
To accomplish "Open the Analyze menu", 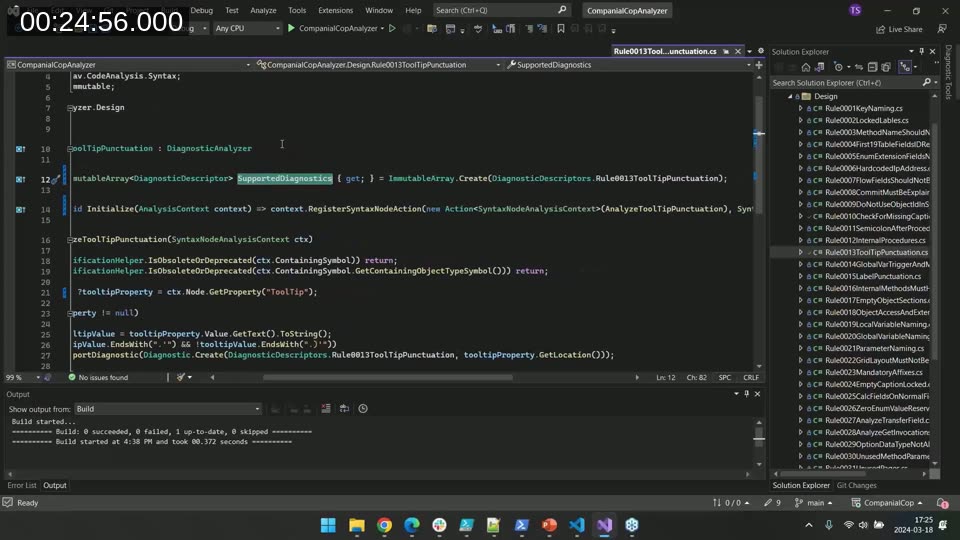I will coord(263,10).
